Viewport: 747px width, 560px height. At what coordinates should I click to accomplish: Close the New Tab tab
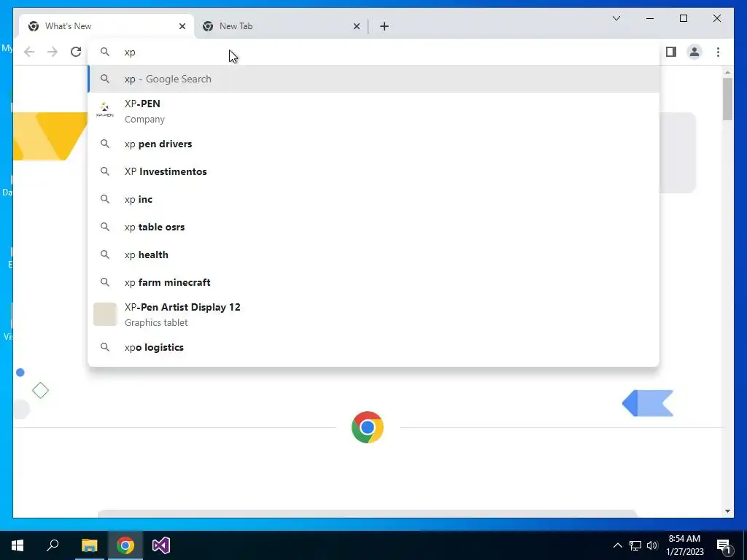356,26
